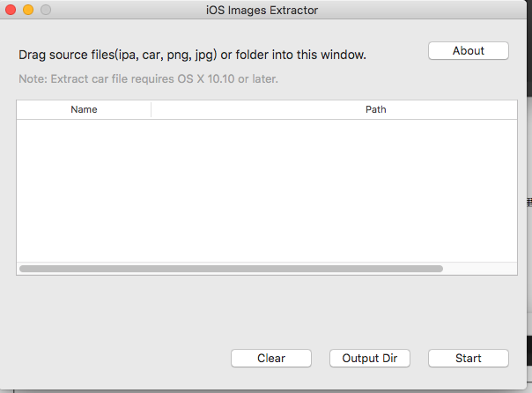Viewport: 532px width, 393px height.
Task: Open the About dialog
Action: click(469, 51)
